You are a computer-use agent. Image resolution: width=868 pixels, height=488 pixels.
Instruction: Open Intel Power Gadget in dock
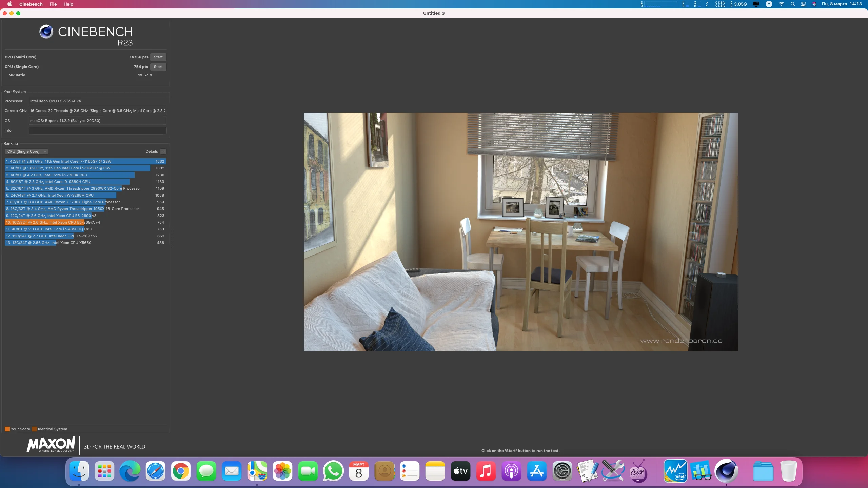click(675, 471)
